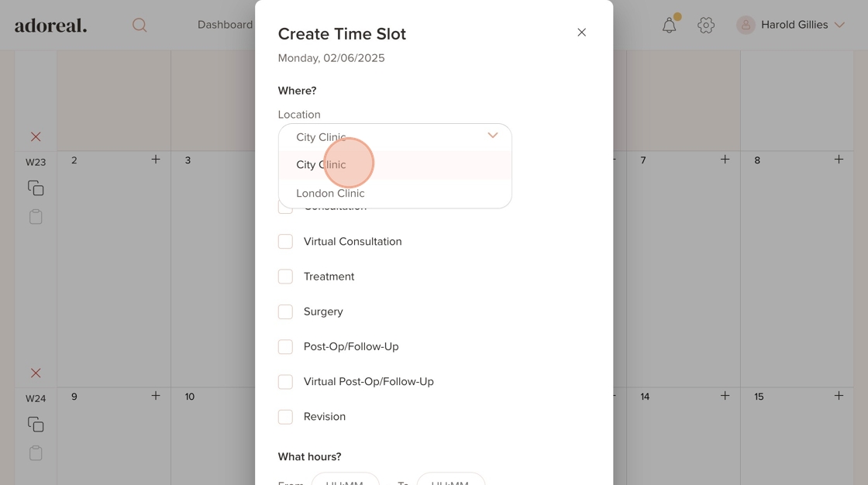Image resolution: width=868 pixels, height=485 pixels.
Task: Click the plus icon on day 8
Action: coord(839,160)
